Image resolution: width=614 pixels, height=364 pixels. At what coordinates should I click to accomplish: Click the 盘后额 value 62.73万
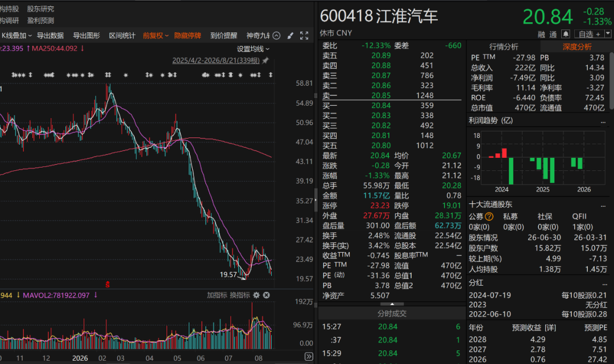[x=448, y=225]
